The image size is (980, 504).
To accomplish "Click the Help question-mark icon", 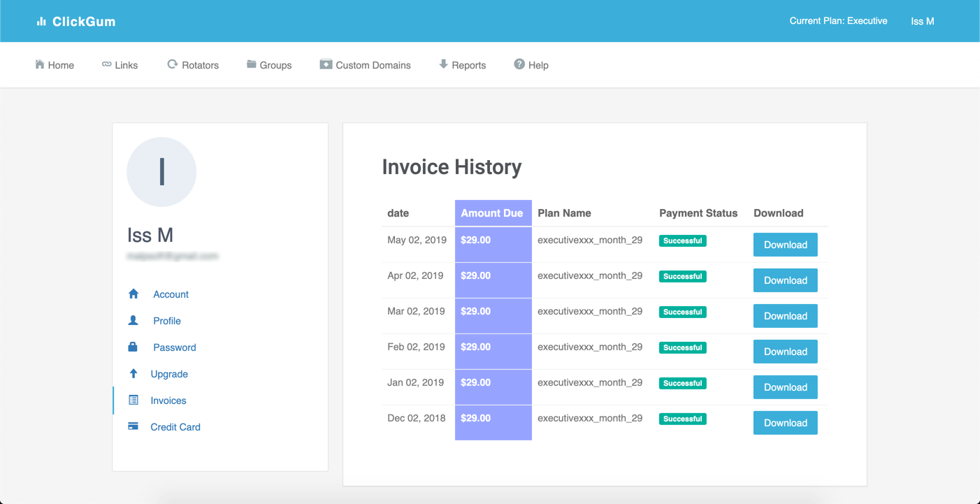I will point(519,64).
